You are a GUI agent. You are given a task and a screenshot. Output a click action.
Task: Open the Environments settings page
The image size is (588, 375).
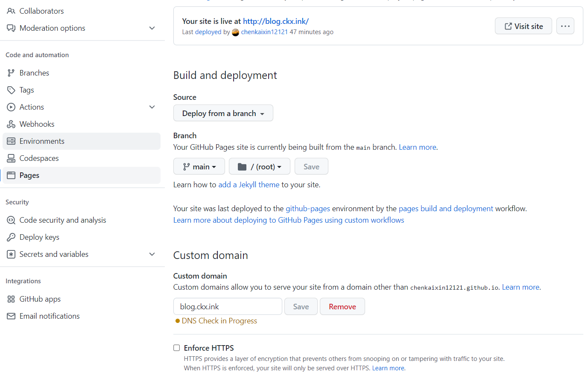[x=42, y=141]
